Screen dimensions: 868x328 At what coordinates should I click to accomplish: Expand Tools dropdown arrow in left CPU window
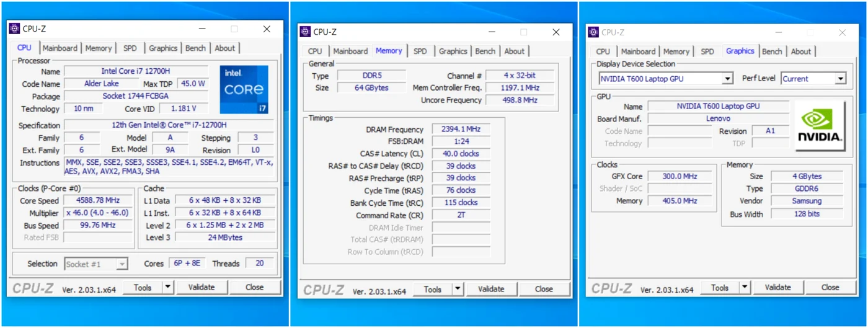[x=168, y=288]
